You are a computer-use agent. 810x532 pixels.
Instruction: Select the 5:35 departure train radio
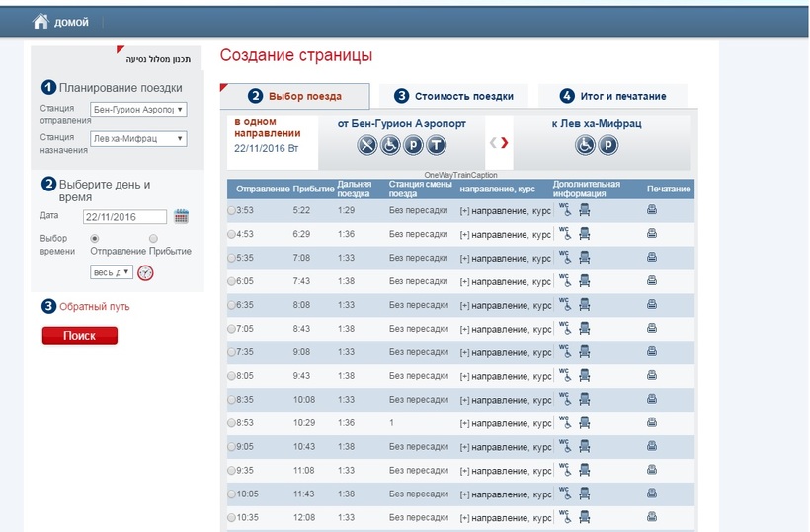[x=232, y=258]
